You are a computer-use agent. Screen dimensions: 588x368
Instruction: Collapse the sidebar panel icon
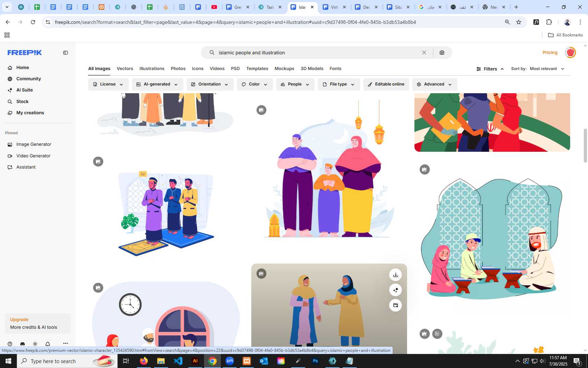pos(65,53)
